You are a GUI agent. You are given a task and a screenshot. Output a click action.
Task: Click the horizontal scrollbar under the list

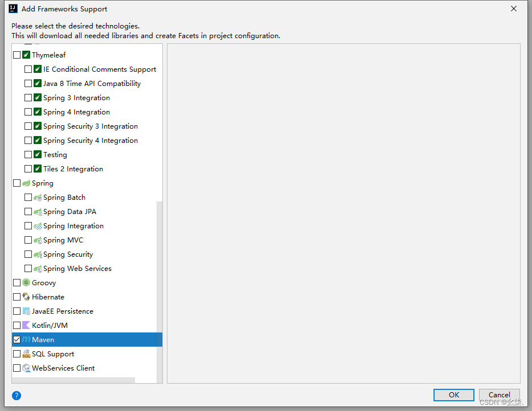click(x=73, y=380)
